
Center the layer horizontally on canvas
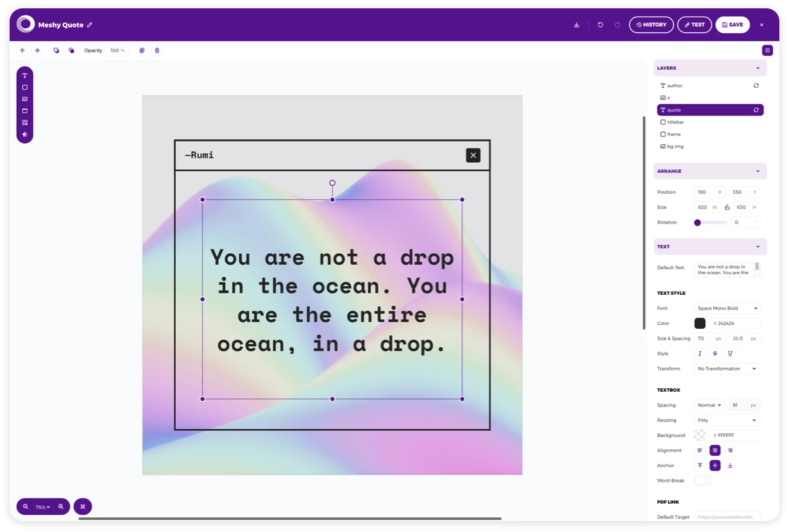pos(22,51)
